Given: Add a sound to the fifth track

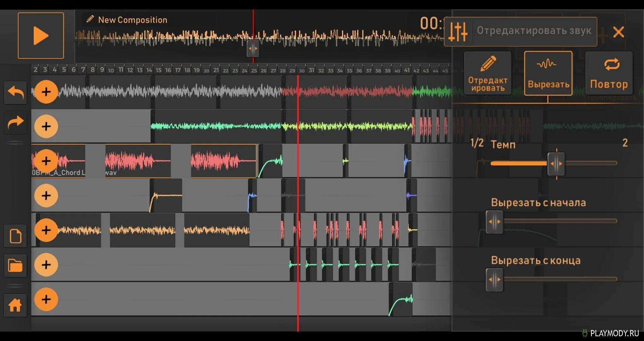Looking at the screenshot, I should click(x=46, y=230).
